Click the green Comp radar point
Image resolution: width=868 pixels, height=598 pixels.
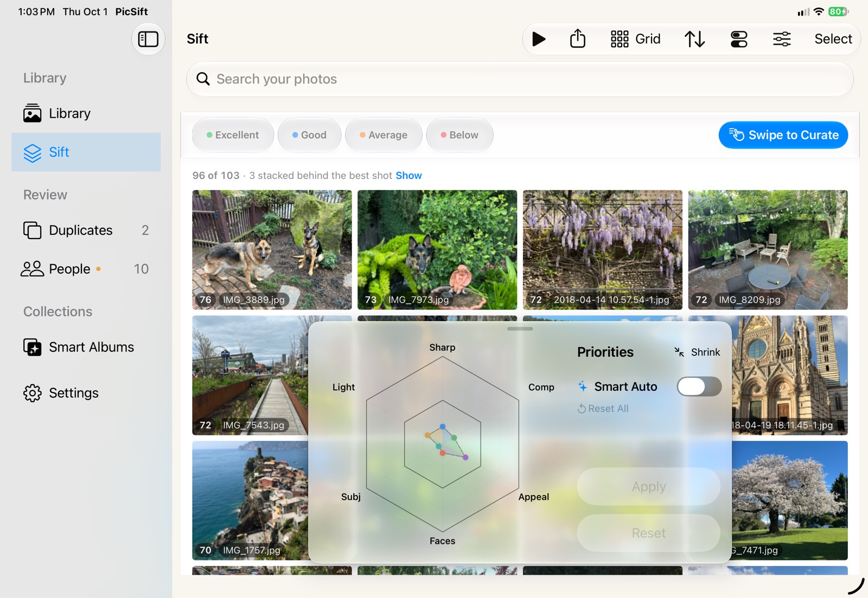[454, 438]
